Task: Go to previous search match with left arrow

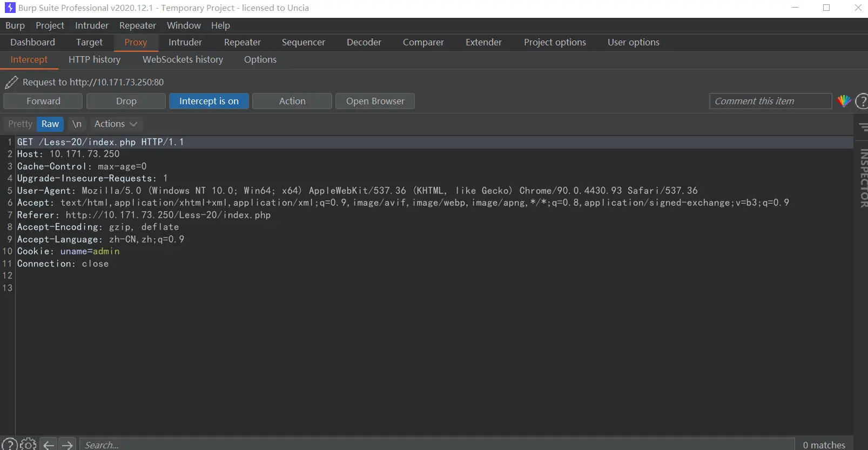Action: coord(49,445)
